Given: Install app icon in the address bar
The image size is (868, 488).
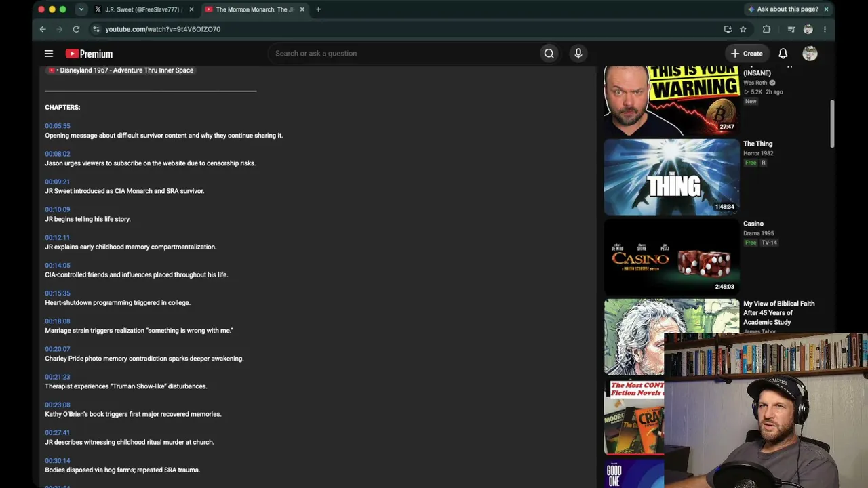Looking at the screenshot, I should 728,29.
